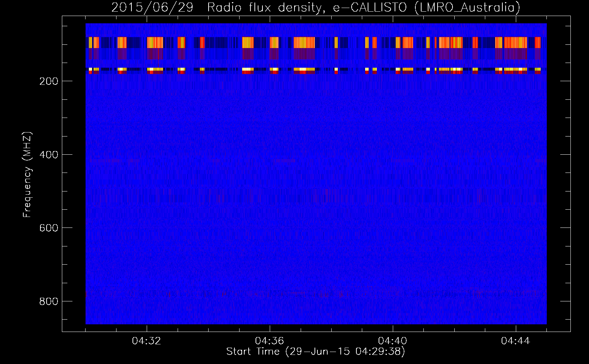Click the (LMRO_Australia) station name
This screenshot has width=589, height=364.
[467, 8]
